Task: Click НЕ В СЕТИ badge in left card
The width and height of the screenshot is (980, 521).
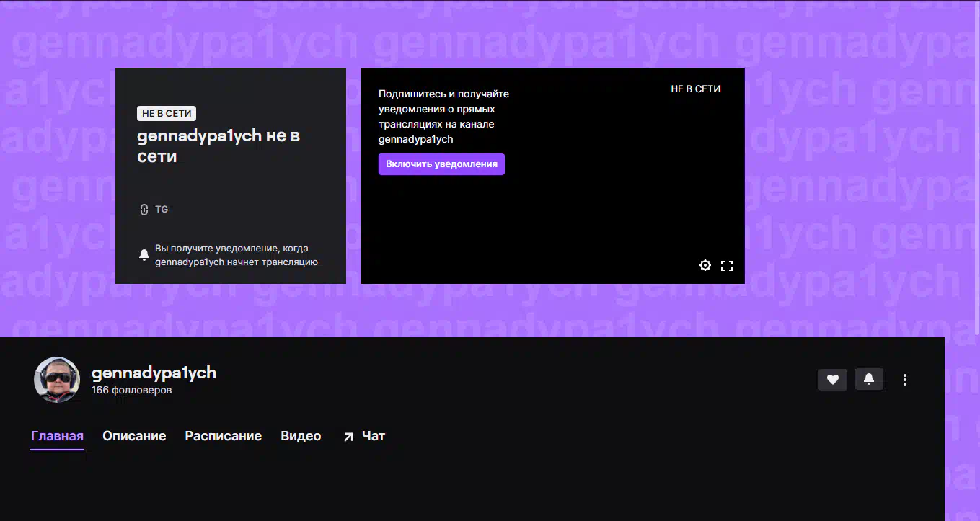Action: (x=167, y=113)
